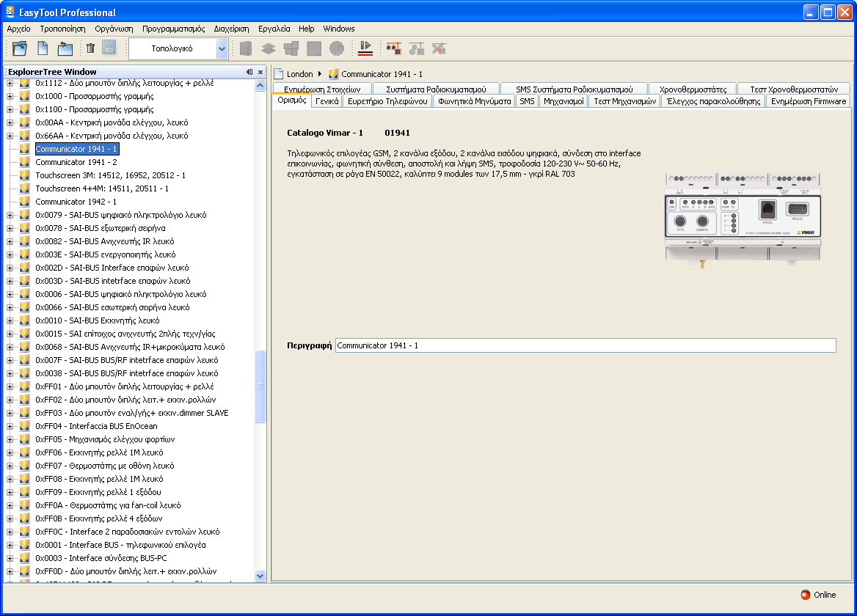857x616 pixels.
Task: Select 0xFF0A Θερμοστάτης για fan-coil λευκό
Action: (x=108, y=505)
